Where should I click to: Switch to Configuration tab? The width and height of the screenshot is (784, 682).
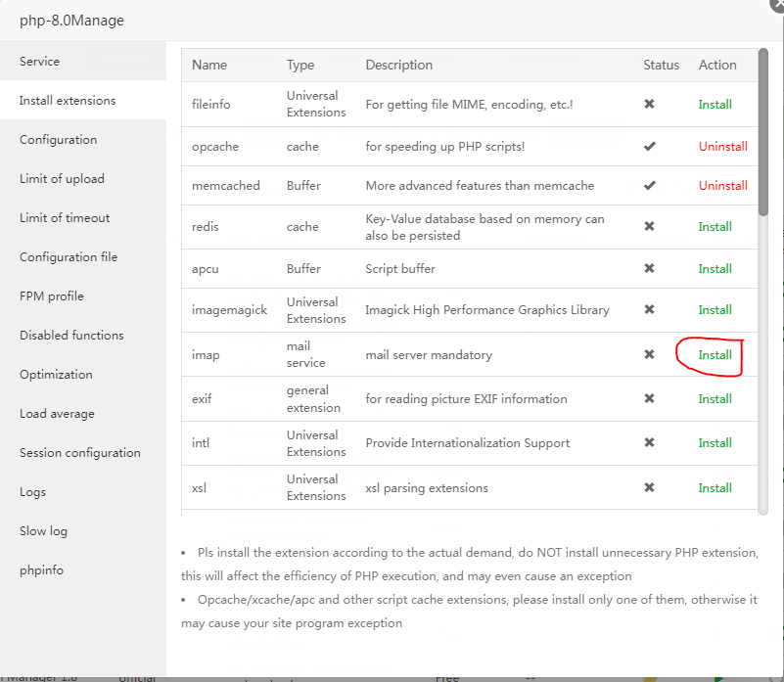coord(59,140)
